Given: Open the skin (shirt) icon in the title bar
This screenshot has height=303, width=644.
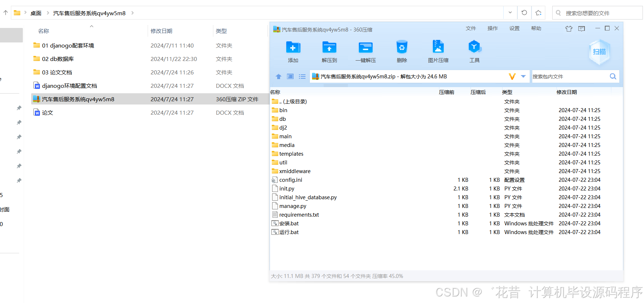Looking at the screenshot, I should click(569, 29).
